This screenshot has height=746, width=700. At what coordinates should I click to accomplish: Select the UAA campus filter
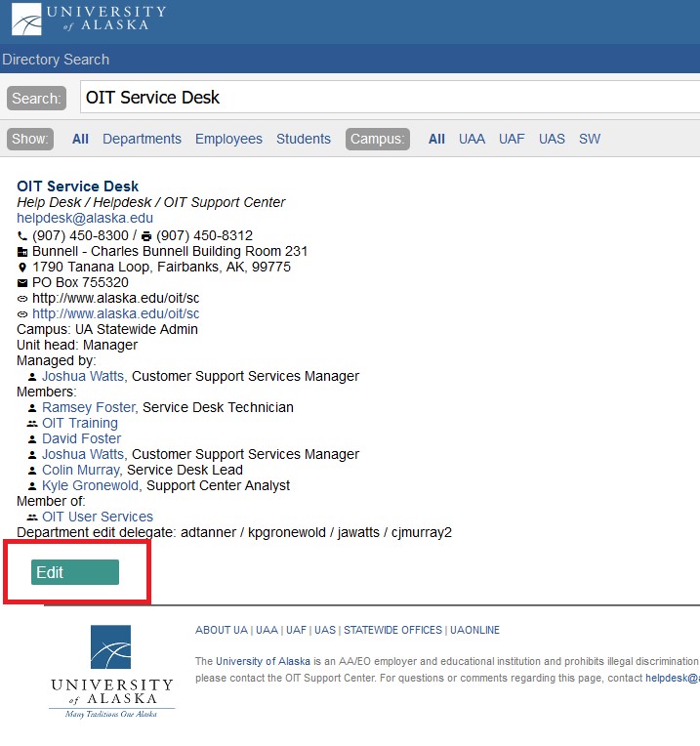[472, 139]
